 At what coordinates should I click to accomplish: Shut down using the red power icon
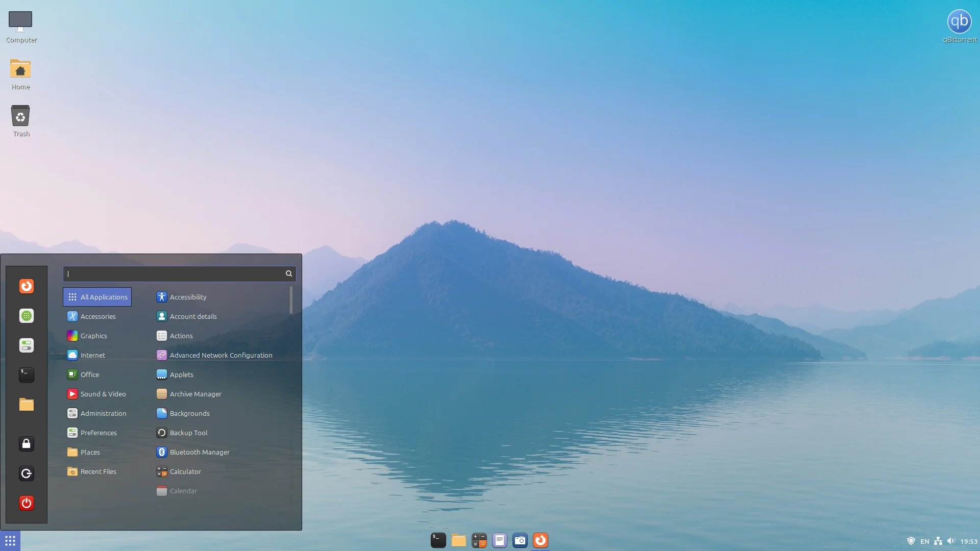pyautogui.click(x=26, y=503)
